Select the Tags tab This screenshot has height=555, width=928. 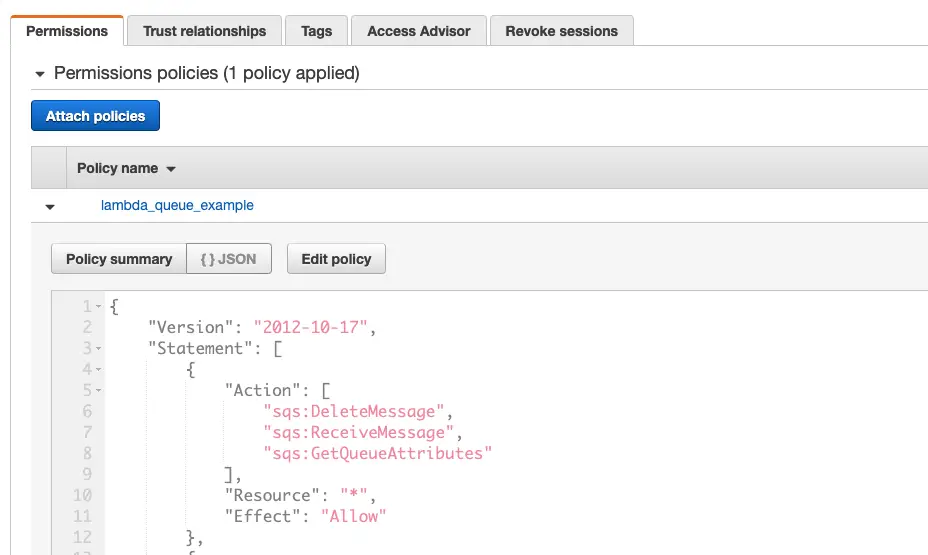(316, 31)
